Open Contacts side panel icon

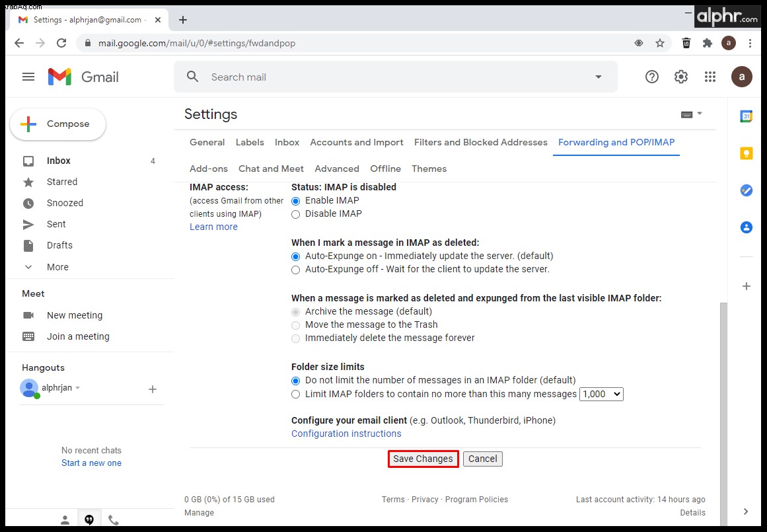[x=746, y=227]
